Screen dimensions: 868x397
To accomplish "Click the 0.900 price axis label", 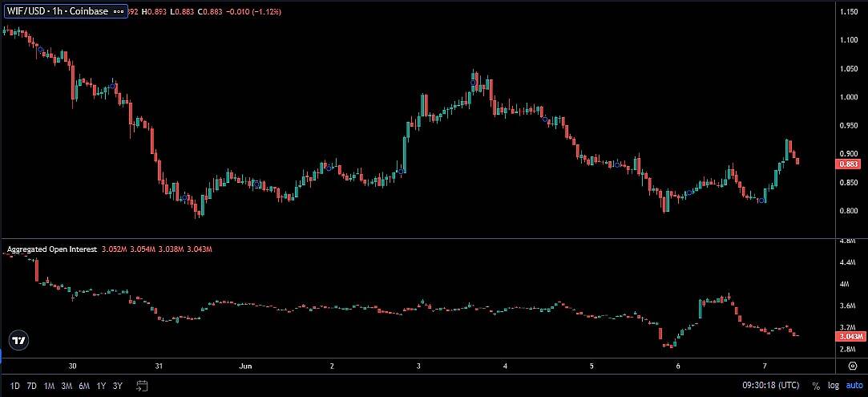I will (x=847, y=154).
